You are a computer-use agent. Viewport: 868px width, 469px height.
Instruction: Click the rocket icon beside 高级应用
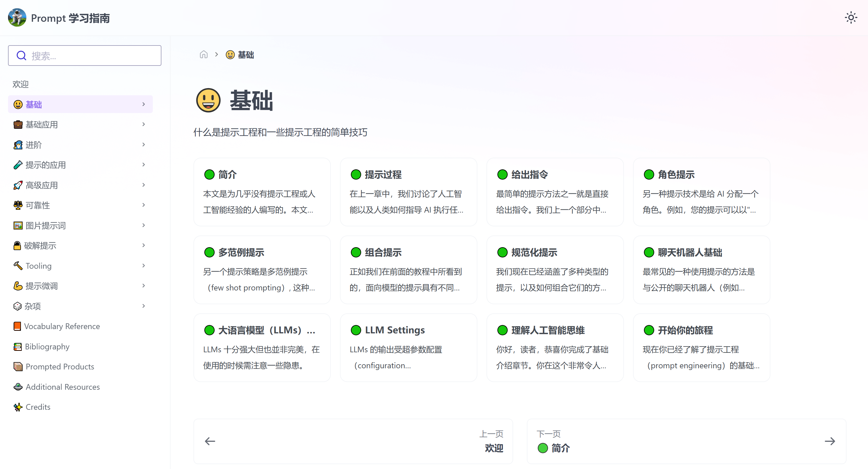coord(18,185)
